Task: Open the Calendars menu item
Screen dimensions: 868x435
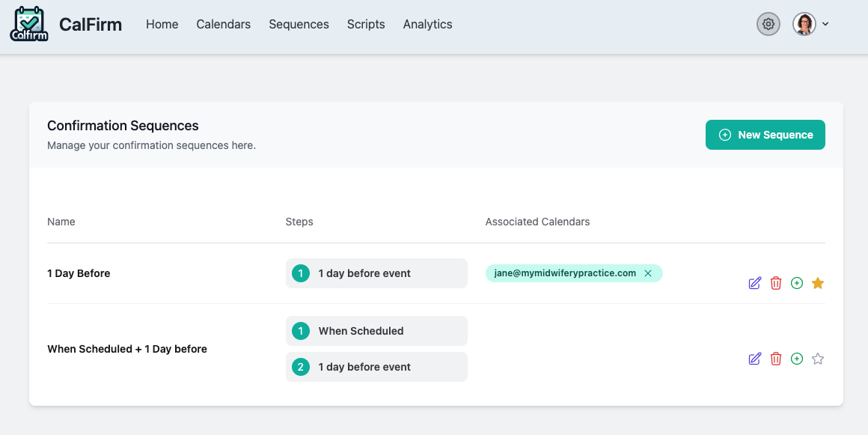Action: click(224, 25)
